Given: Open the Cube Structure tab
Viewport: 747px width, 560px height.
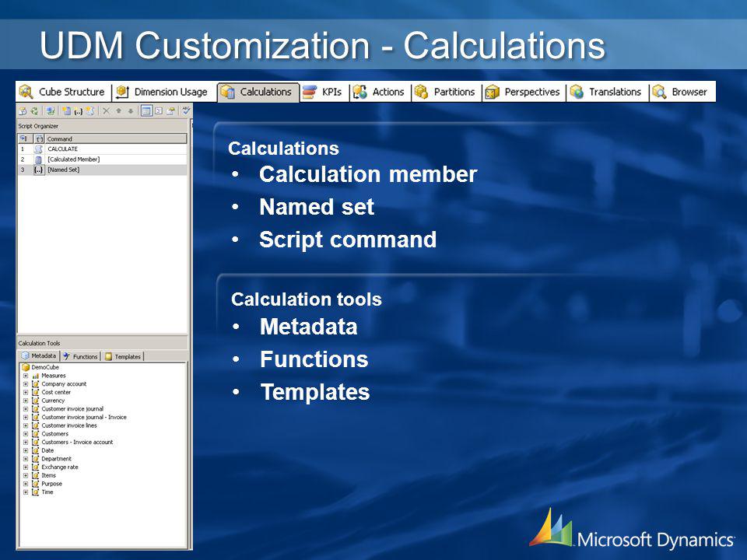Looking at the screenshot, I should 63,92.
